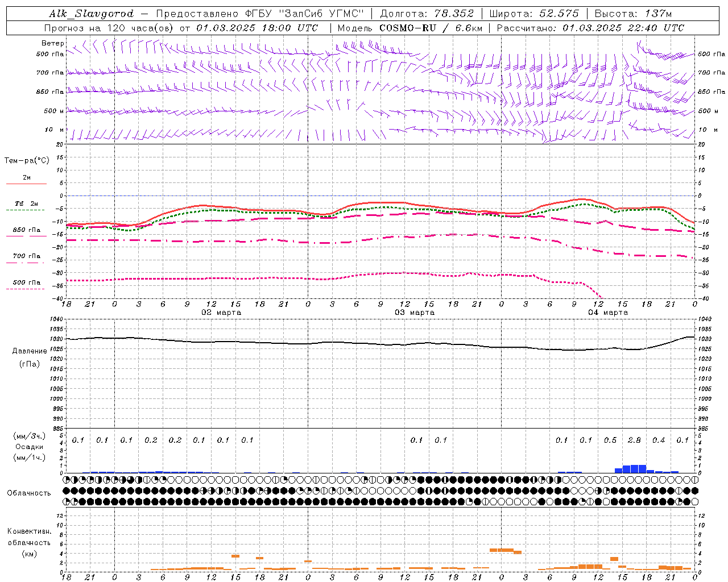Viewport: 728px width, 582px height.
Task: Click the Осадки precipitation panel label
Action: coord(30,447)
